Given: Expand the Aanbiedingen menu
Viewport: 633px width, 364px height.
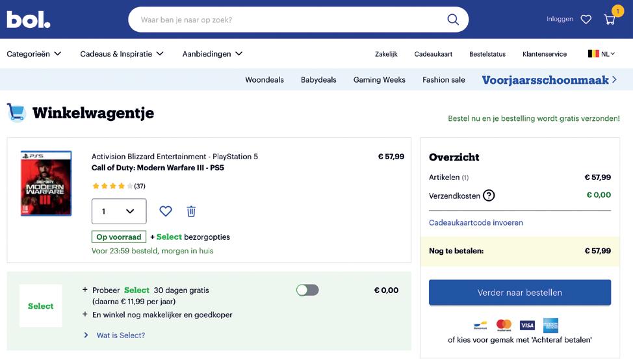Looking at the screenshot, I should pos(212,54).
